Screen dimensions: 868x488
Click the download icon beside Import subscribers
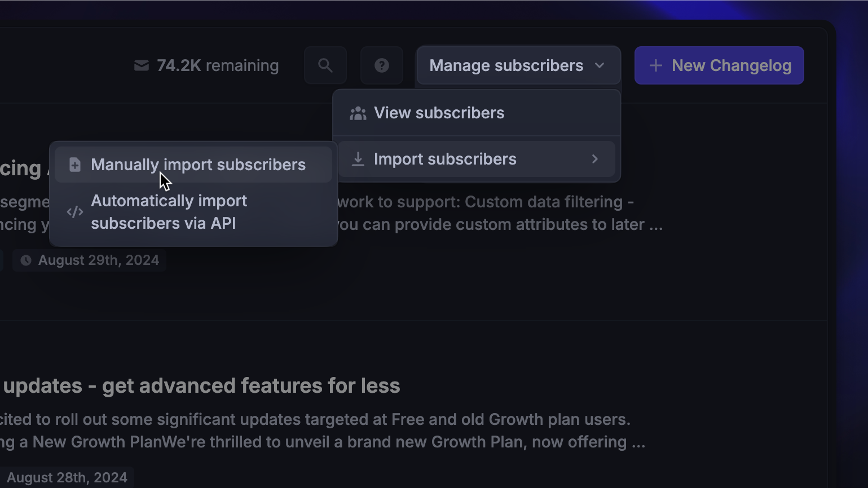tap(358, 159)
